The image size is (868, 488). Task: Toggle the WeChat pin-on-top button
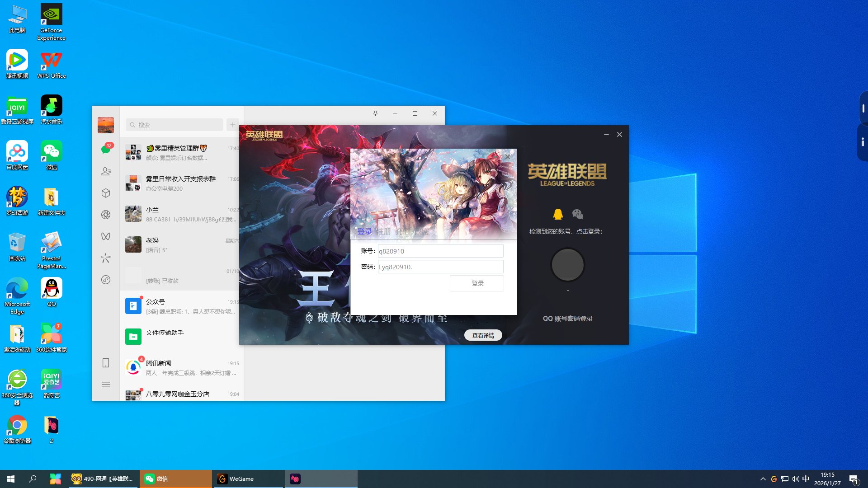point(375,113)
